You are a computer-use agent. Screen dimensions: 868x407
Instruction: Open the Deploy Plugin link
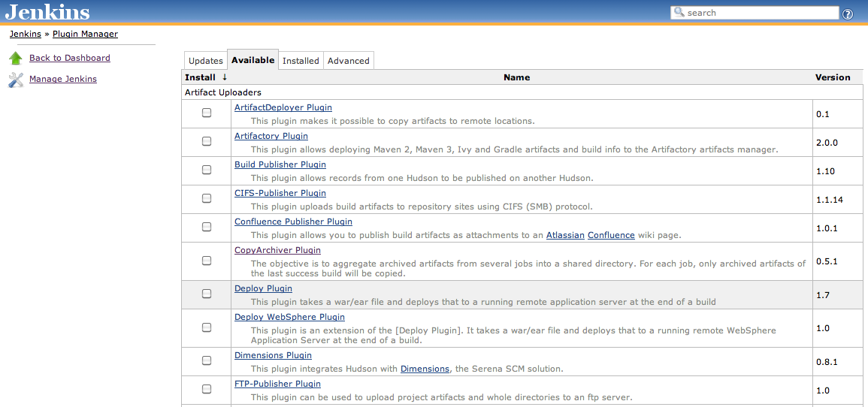(x=263, y=288)
